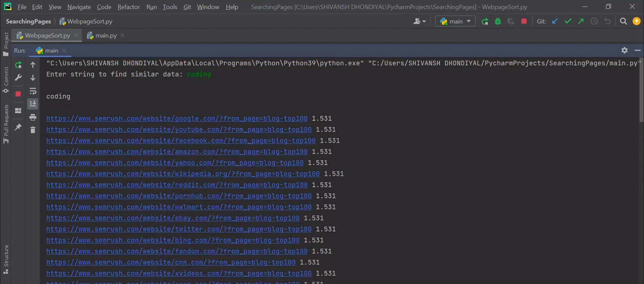Toggle scroll to end of console
Screen dimensions: 644x284
(33, 104)
